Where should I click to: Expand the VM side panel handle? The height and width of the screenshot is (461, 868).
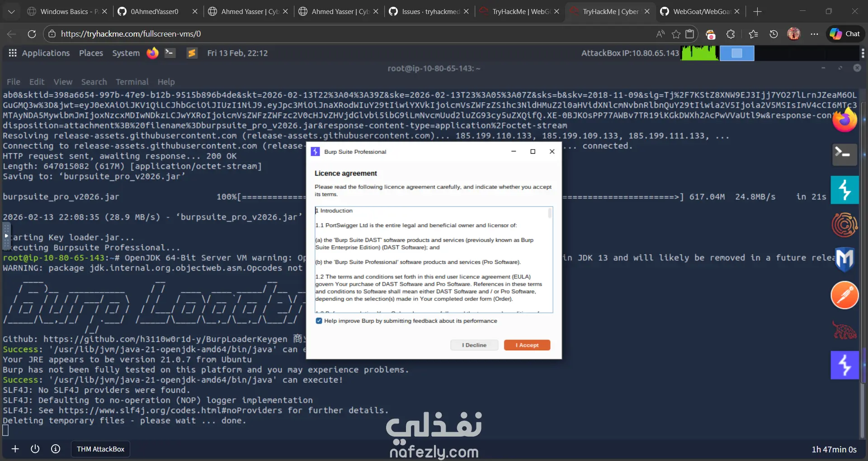click(6, 236)
